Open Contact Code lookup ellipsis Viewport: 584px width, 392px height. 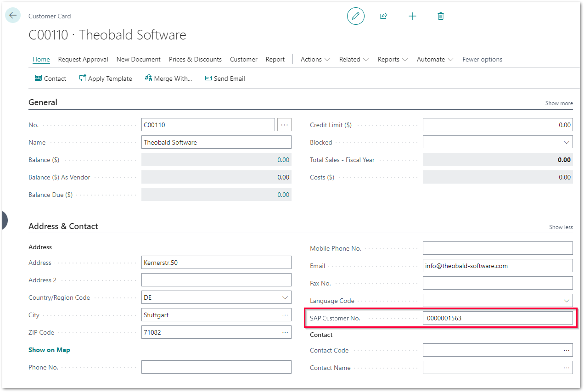pos(567,350)
